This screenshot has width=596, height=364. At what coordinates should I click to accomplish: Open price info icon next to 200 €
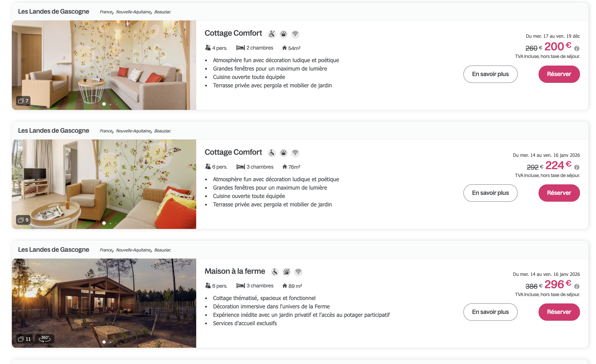click(x=577, y=49)
